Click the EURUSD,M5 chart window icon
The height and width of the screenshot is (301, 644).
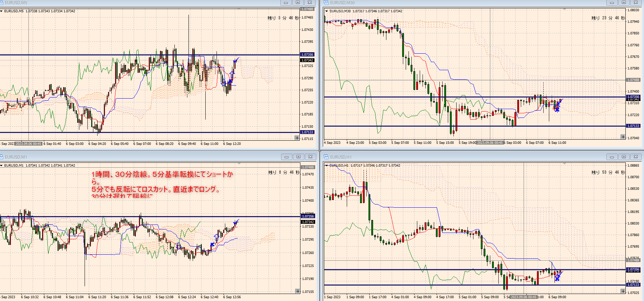1,2
